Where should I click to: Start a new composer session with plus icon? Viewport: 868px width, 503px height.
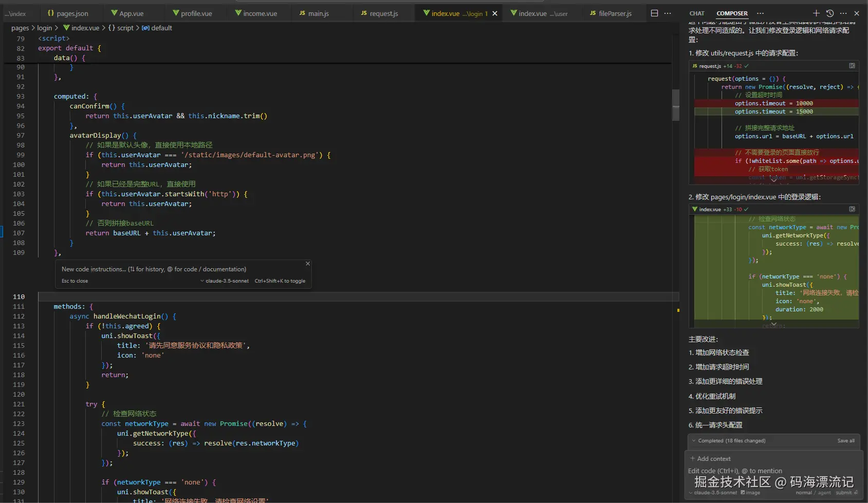tap(816, 13)
